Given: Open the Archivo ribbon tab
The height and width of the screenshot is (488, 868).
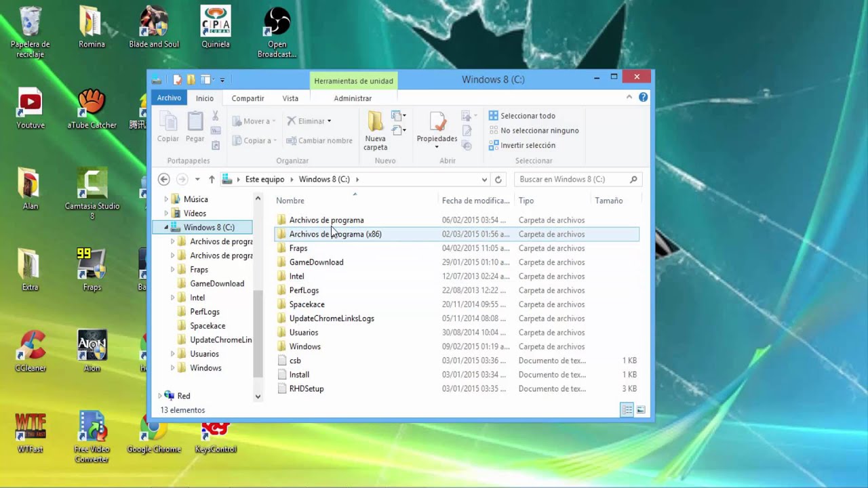Looking at the screenshot, I should point(169,98).
